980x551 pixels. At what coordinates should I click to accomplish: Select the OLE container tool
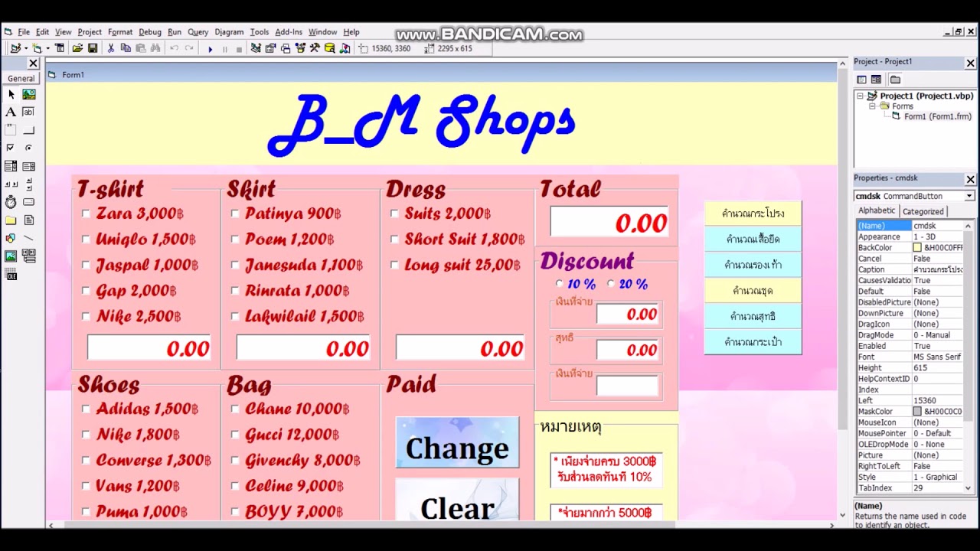coord(11,275)
